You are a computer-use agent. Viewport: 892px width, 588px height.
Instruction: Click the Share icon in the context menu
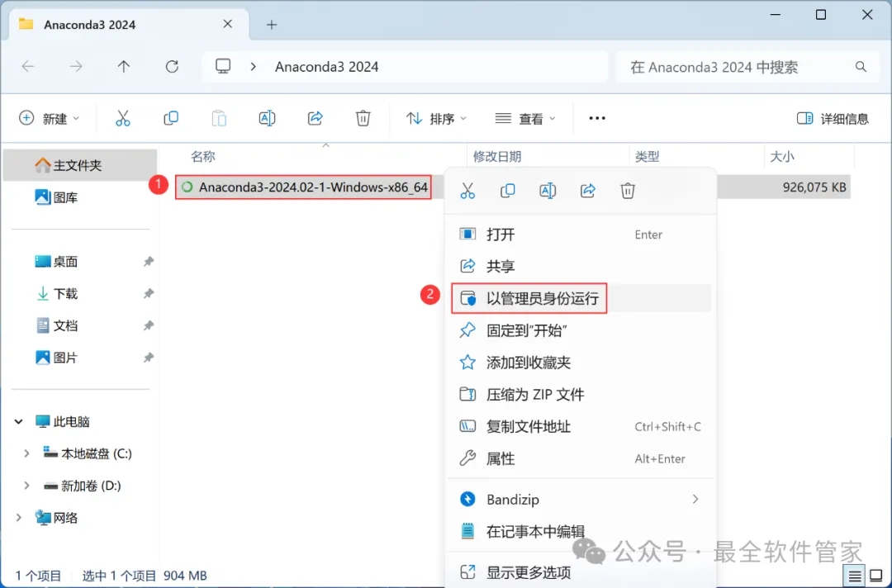588,191
